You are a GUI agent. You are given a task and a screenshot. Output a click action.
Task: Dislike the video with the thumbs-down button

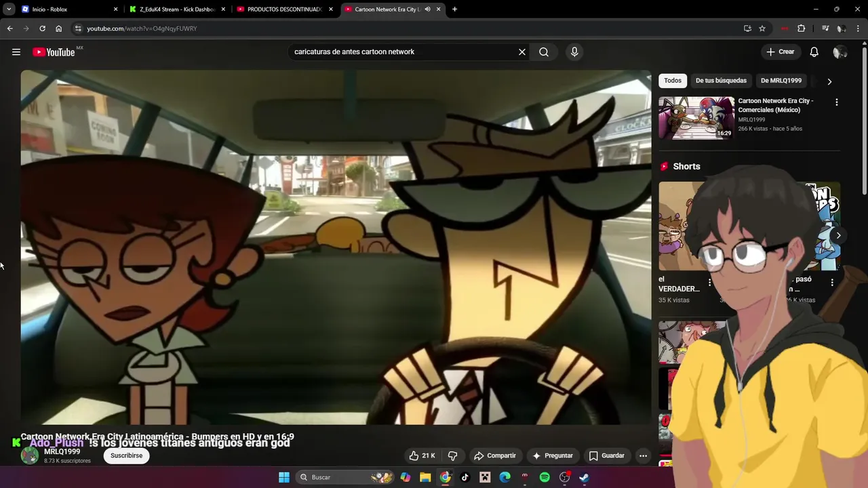pos(452,455)
